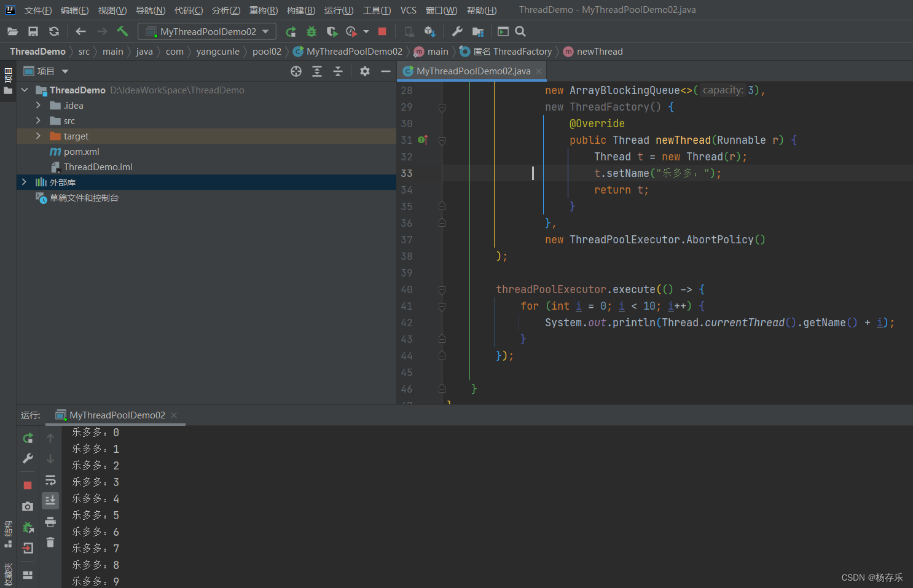Click the green Run button in toolbar
This screenshot has height=588, width=913.
[291, 32]
